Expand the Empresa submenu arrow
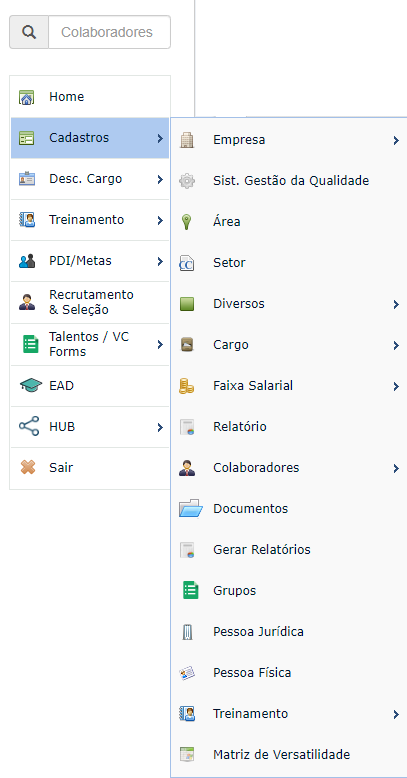This screenshot has width=407, height=778. (396, 140)
